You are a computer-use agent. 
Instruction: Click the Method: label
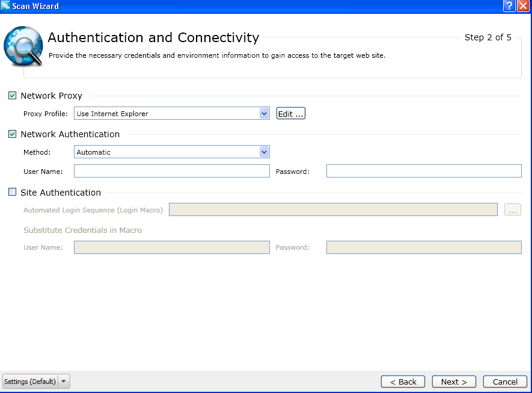point(37,152)
